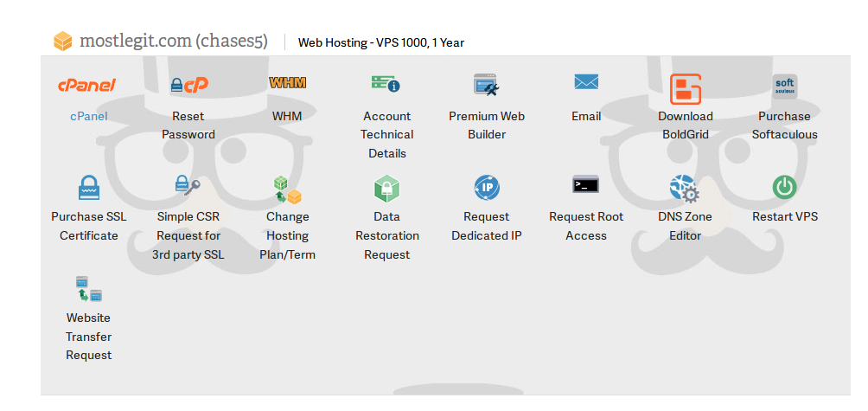Click the Request Dedicated IP icon
Viewport: 868px width, 411px height.
coord(487,187)
